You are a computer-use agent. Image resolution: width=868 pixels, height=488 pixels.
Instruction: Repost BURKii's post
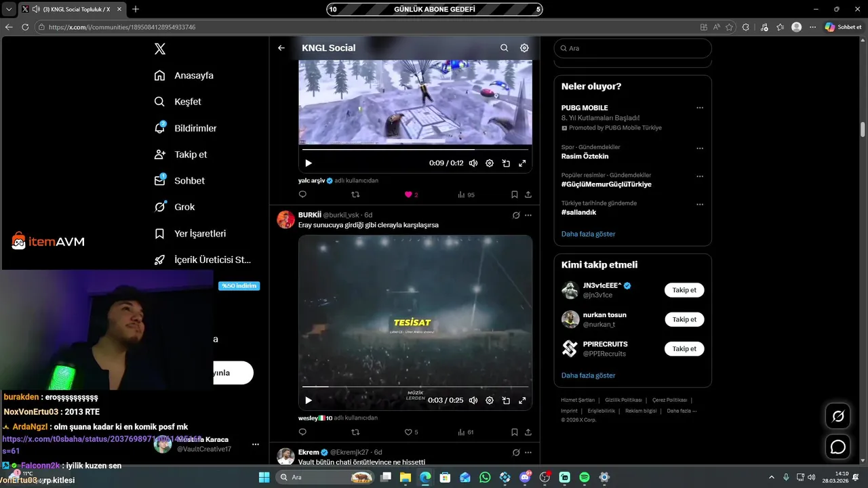coord(355,432)
